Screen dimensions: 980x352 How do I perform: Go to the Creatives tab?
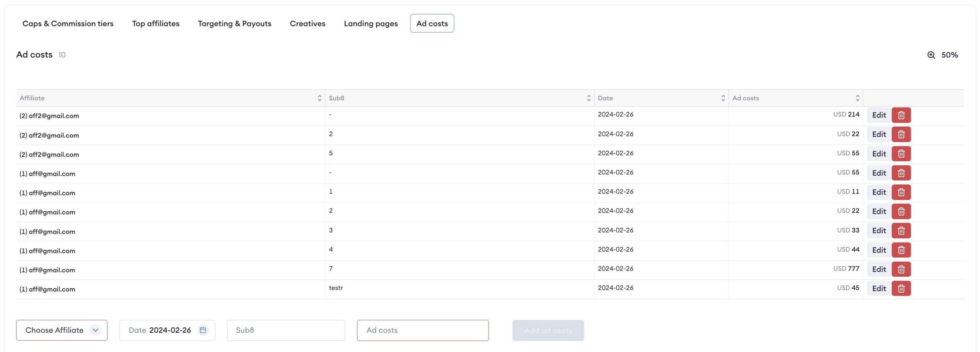pyautogui.click(x=307, y=24)
